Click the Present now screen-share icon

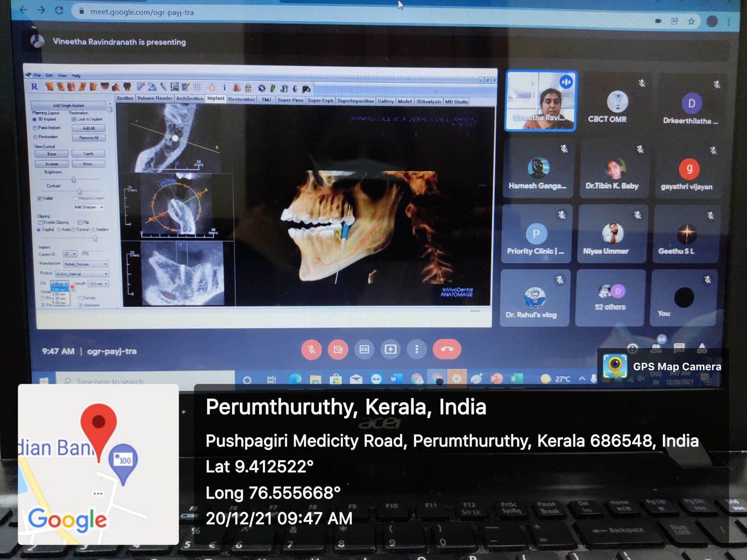coord(390,350)
